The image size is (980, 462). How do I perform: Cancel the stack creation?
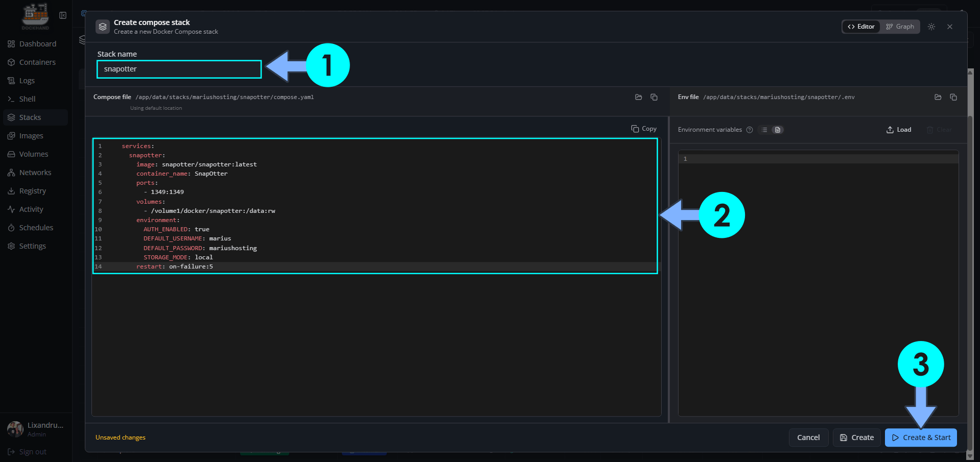tap(808, 437)
